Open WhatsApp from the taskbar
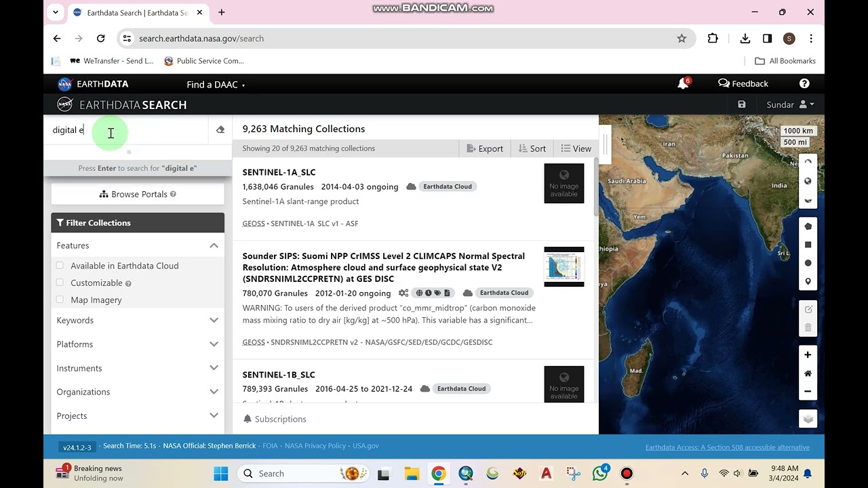 coord(600,474)
